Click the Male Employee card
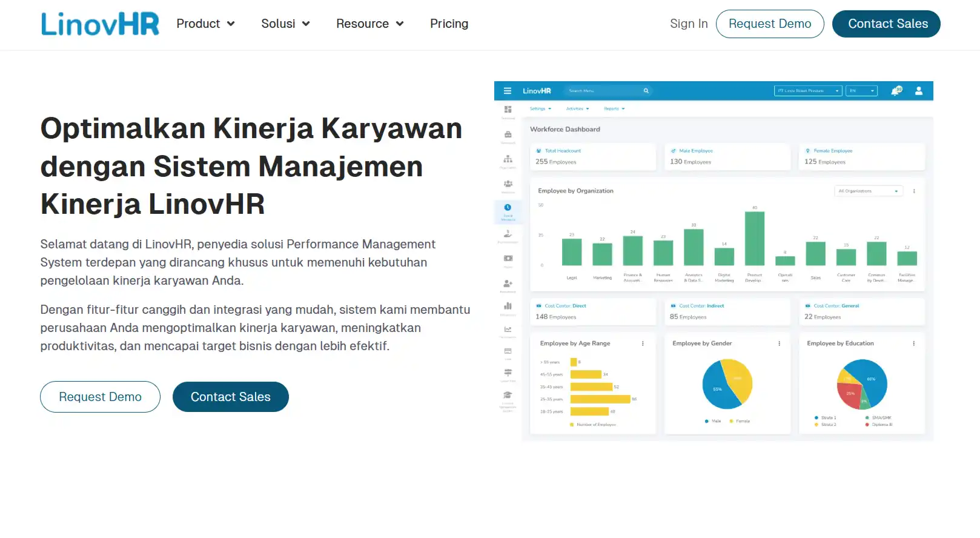 pos(727,157)
